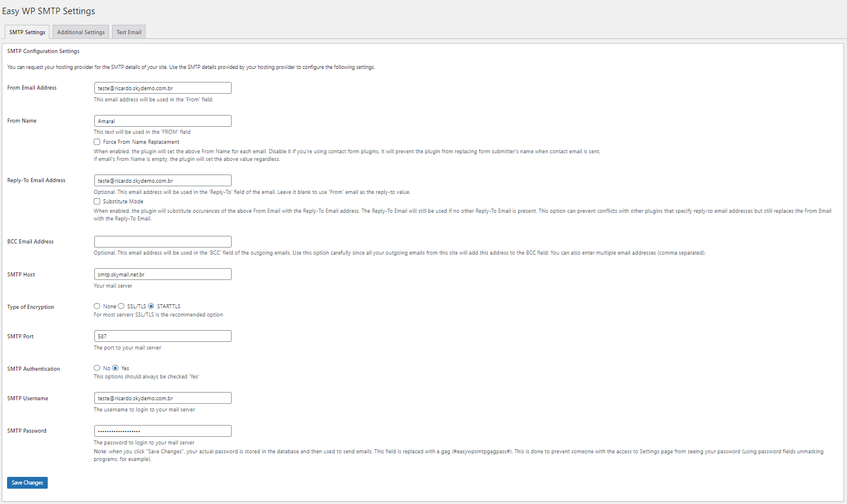Click the Type of Encryption label
This screenshot has height=504, width=847.
pos(31,307)
